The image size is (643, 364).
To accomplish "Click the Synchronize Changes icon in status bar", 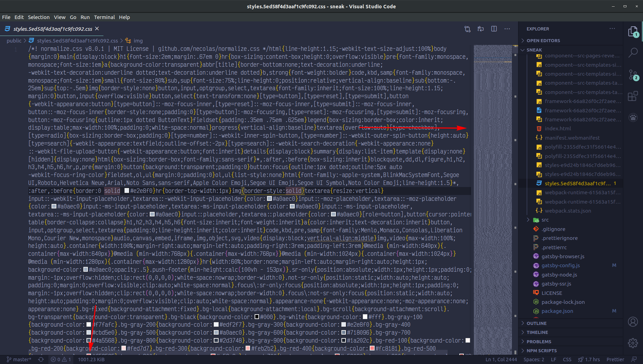I will pyautogui.click(x=41, y=360).
